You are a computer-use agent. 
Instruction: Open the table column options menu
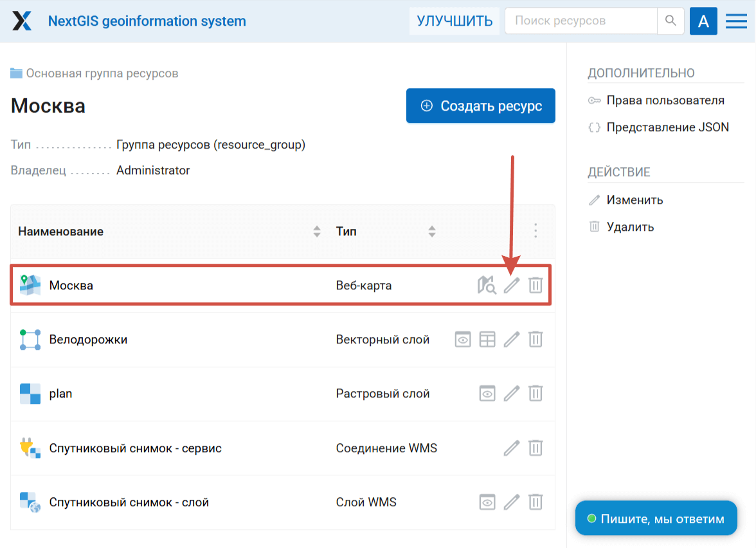coord(535,232)
